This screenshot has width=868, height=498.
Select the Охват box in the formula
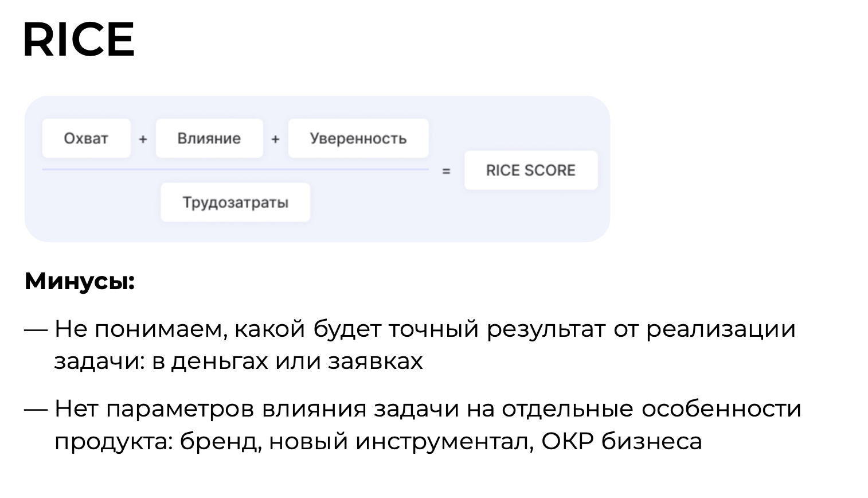click(x=86, y=138)
